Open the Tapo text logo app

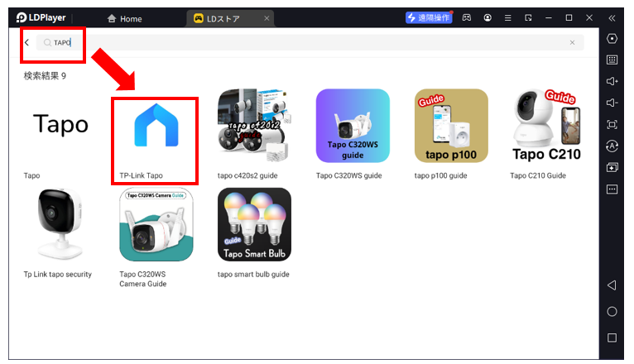[60, 123]
